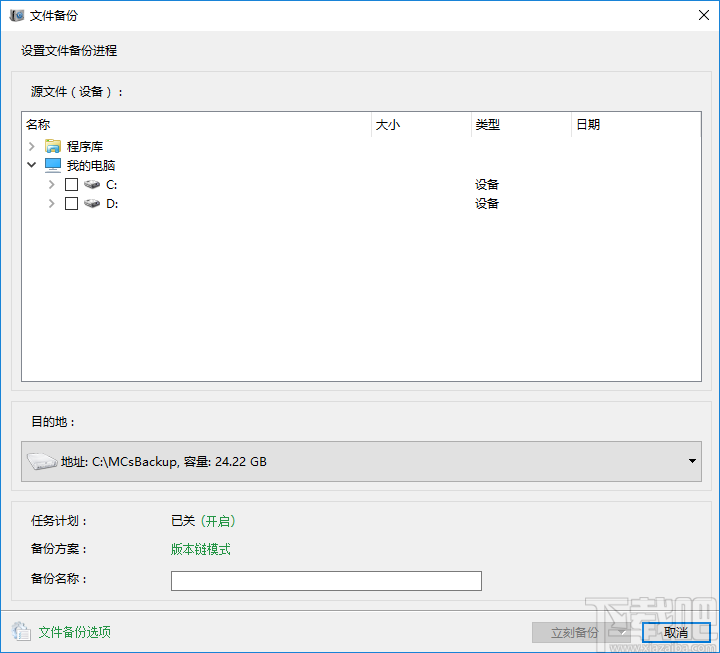Check the C: drive checkbox
Screen dimensions: 720x653
71,185
